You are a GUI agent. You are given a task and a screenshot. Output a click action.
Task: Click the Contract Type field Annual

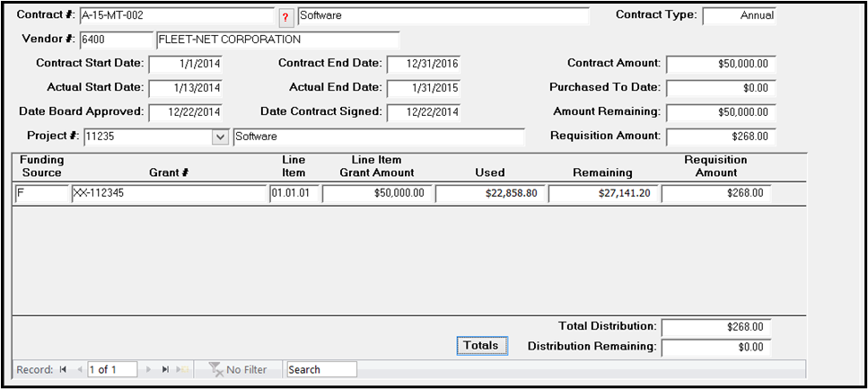tap(739, 16)
